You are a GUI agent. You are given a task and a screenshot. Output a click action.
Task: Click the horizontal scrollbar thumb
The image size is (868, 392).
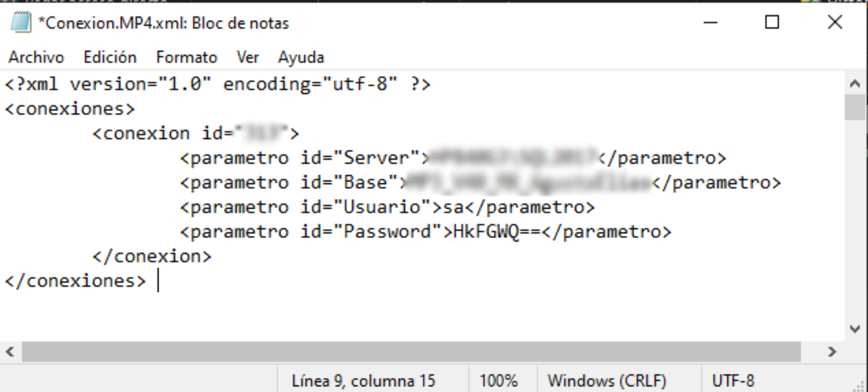click(x=411, y=352)
